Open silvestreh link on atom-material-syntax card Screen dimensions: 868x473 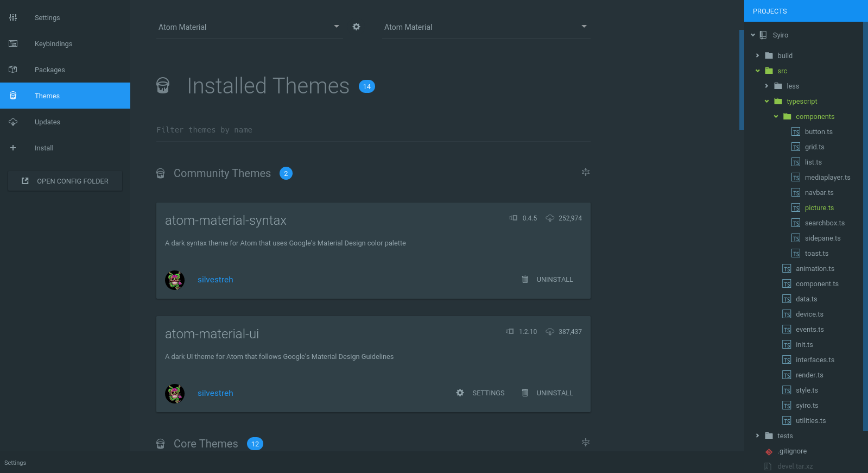(216, 280)
